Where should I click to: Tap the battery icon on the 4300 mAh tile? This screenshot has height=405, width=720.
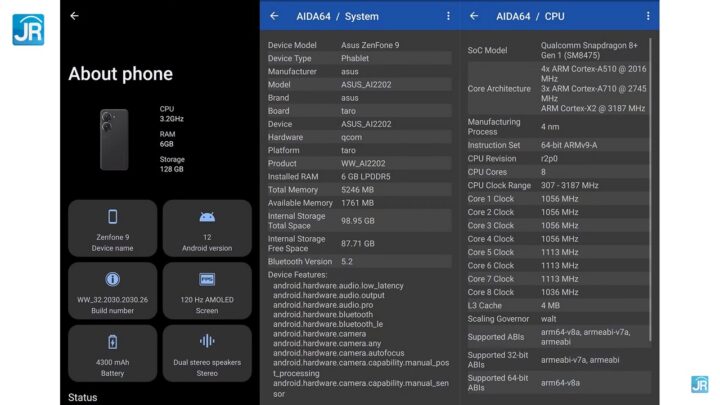pyautogui.click(x=112, y=342)
